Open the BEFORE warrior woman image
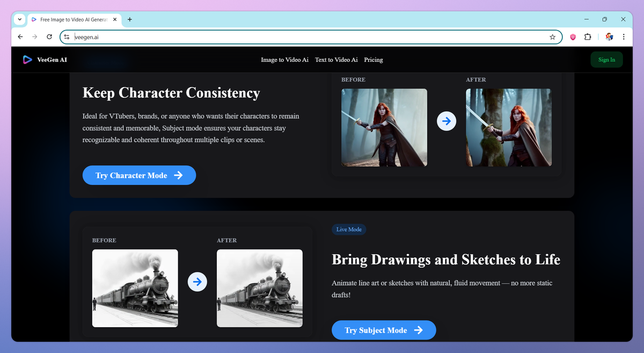Viewport: 644px width, 353px height. [x=384, y=127]
